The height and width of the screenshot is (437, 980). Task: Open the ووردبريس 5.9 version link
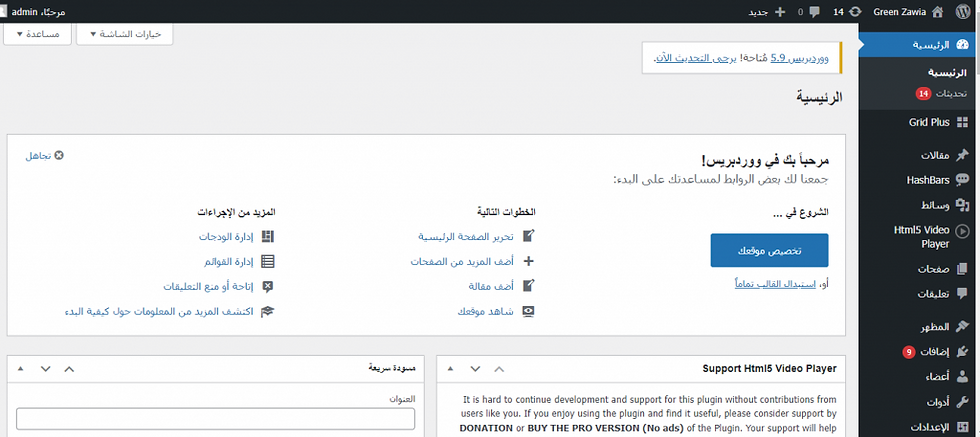click(800, 58)
